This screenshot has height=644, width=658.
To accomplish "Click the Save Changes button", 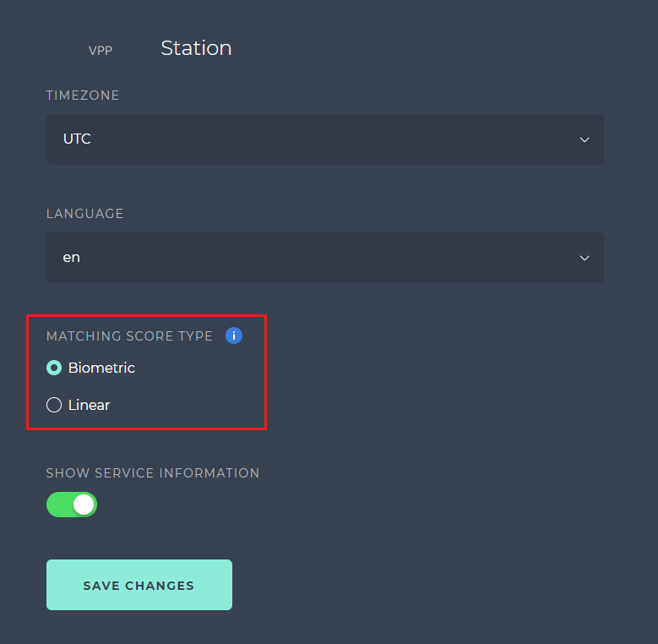I will (x=139, y=585).
